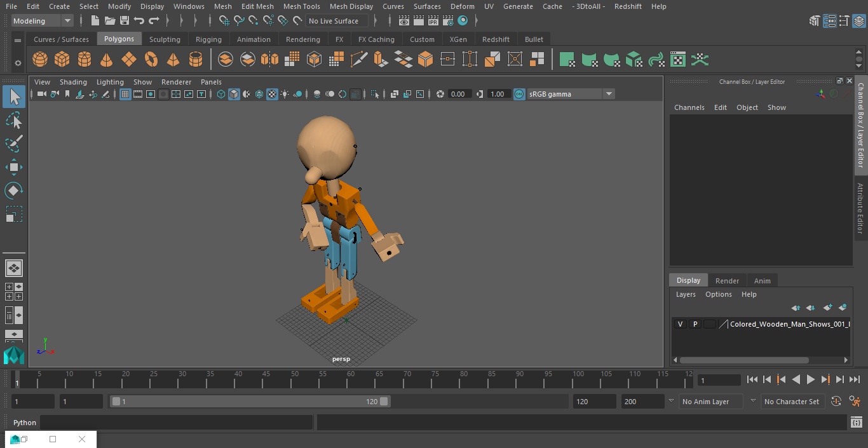Toggle the layer playback P box
Screen dimensions: 868x448
pyautogui.click(x=695, y=324)
